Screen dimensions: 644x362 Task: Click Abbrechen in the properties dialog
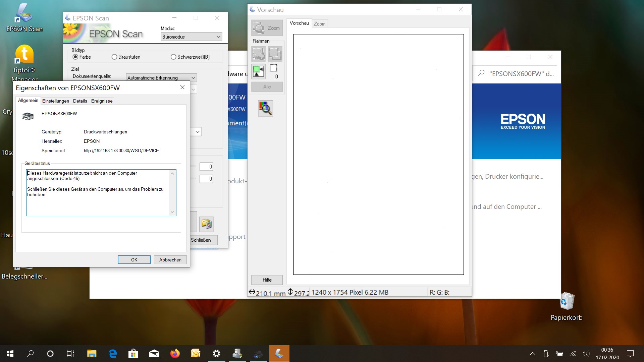(x=170, y=260)
